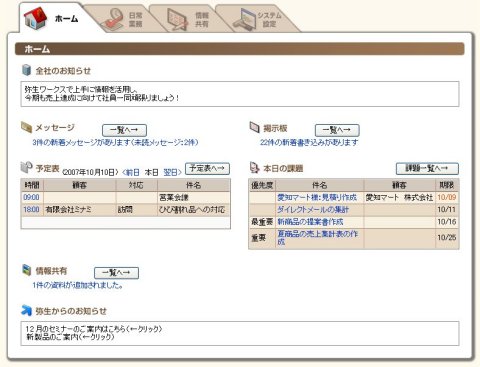Click the 本日の課題 task icon
480x367 pixels.
pyautogui.click(x=255, y=168)
